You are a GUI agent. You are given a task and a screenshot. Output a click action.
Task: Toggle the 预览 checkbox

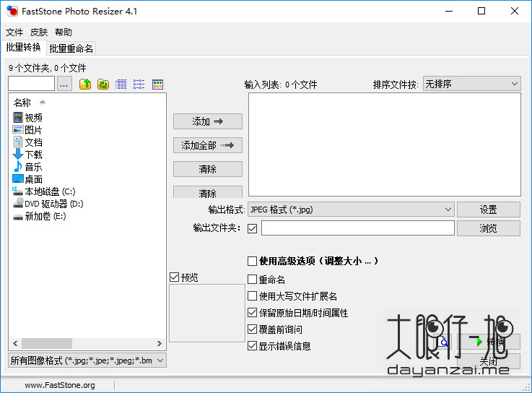pos(175,277)
